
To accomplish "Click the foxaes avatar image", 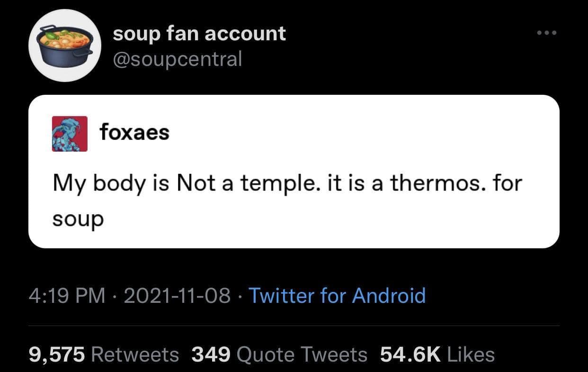I will (70, 134).
